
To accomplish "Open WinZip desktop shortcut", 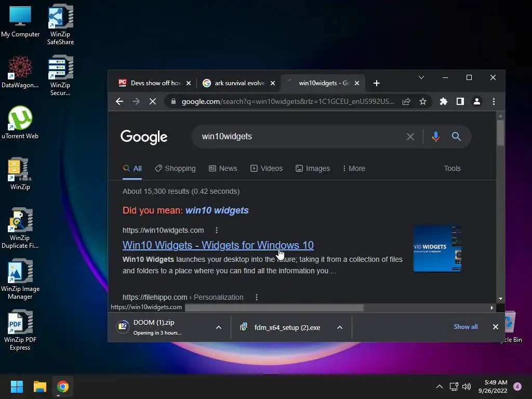I will [x=20, y=174].
